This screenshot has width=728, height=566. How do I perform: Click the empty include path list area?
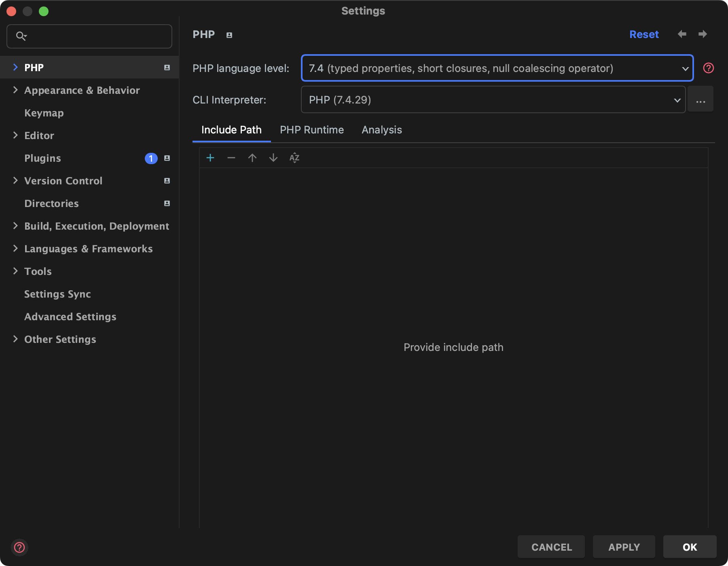click(453, 348)
